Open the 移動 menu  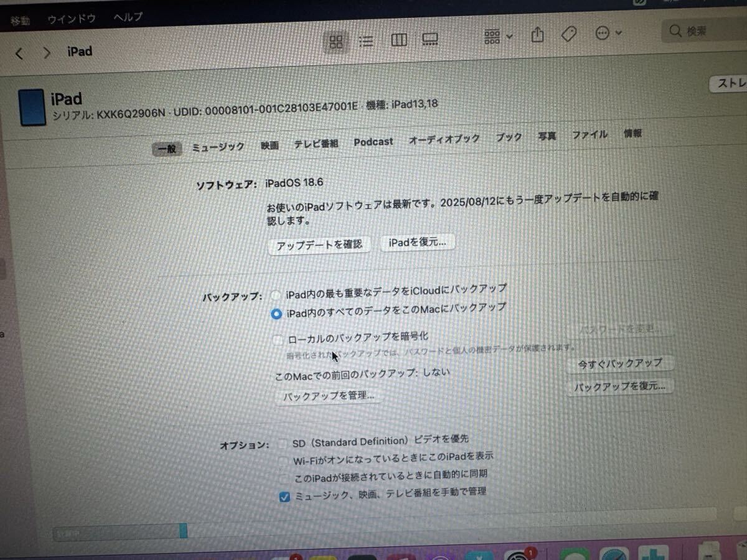[x=19, y=21]
